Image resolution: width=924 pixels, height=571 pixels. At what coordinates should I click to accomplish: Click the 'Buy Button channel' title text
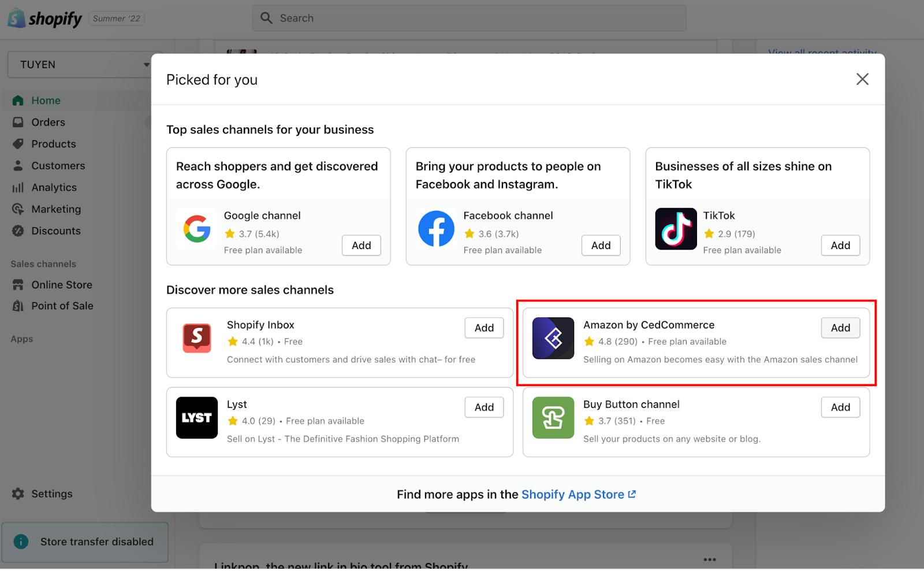[x=631, y=405]
